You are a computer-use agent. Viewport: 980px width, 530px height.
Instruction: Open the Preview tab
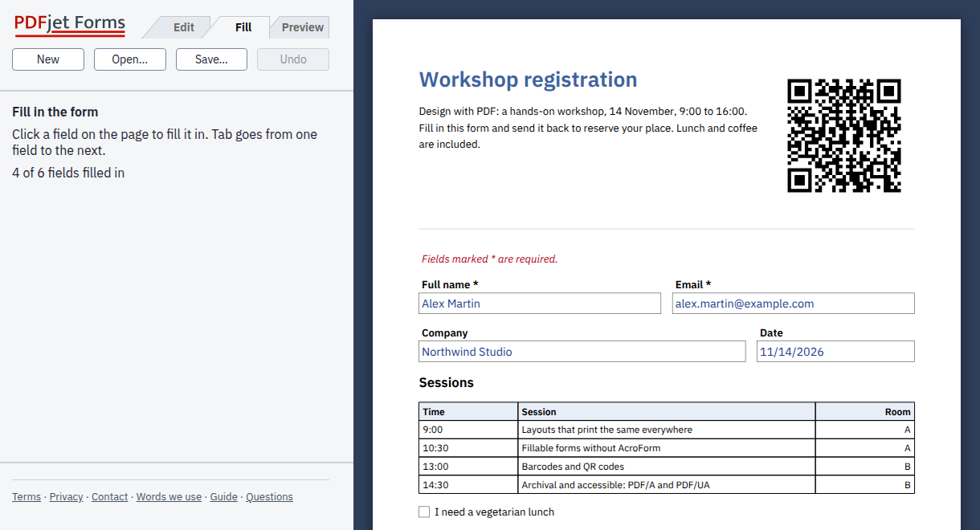tap(302, 27)
